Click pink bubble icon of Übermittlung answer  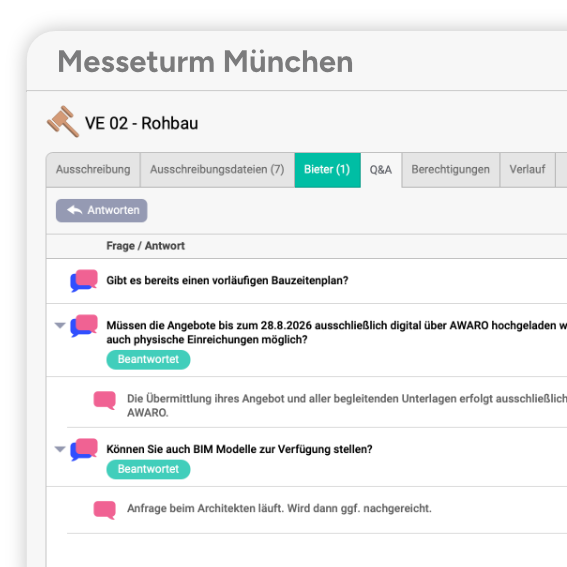tap(105, 400)
